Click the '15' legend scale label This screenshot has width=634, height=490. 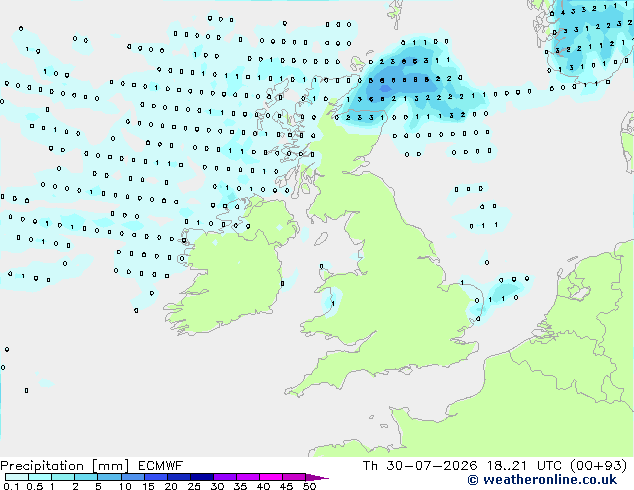click(x=148, y=486)
